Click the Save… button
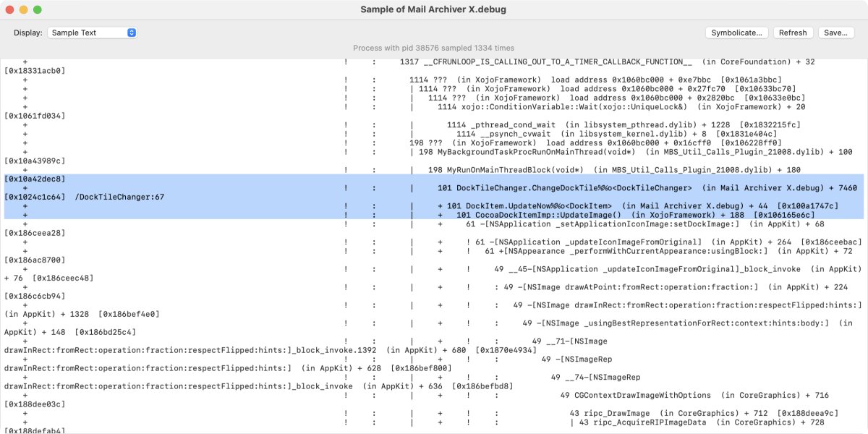 pyautogui.click(x=835, y=33)
